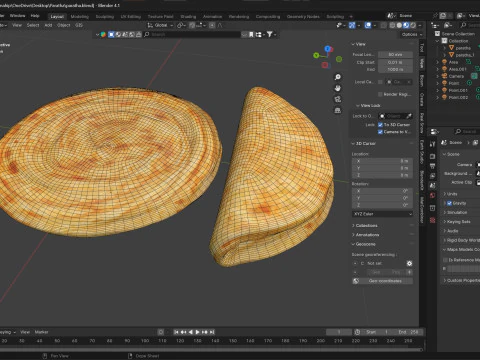480x360 pixels.
Task: Click the bookmark icon beside the search bar
Action: coord(251,34)
